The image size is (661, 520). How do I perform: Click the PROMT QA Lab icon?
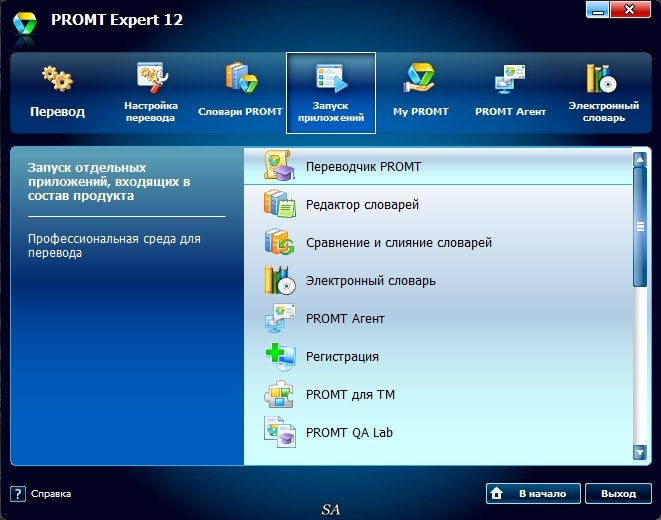[x=280, y=432]
